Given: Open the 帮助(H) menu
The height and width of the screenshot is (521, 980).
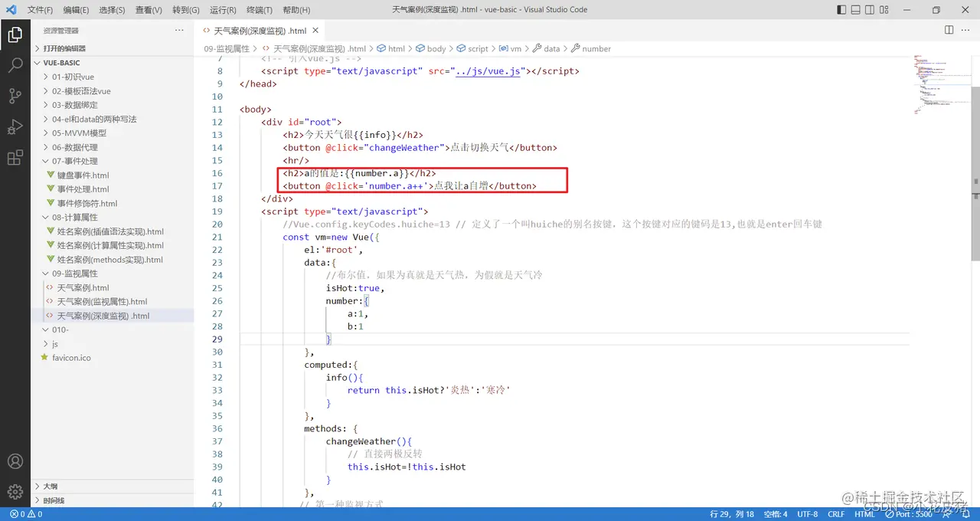Looking at the screenshot, I should point(296,10).
